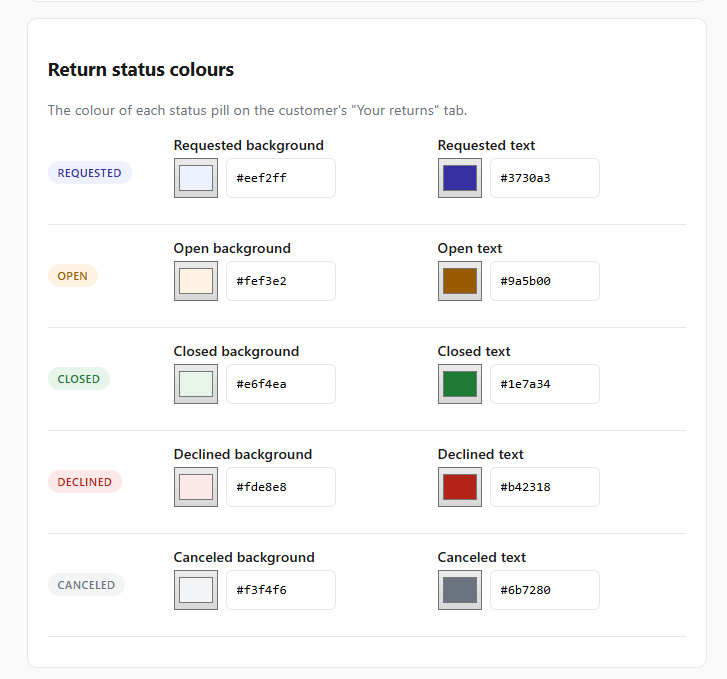Viewport: 727px width, 679px height.
Task: Focus the #fef3e2 hex field
Action: pyautogui.click(x=281, y=281)
